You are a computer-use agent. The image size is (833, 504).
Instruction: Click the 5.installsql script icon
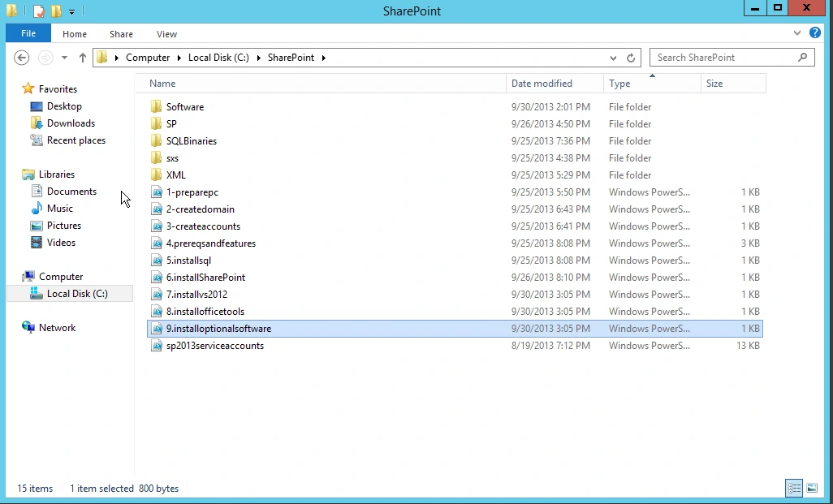coord(157,261)
